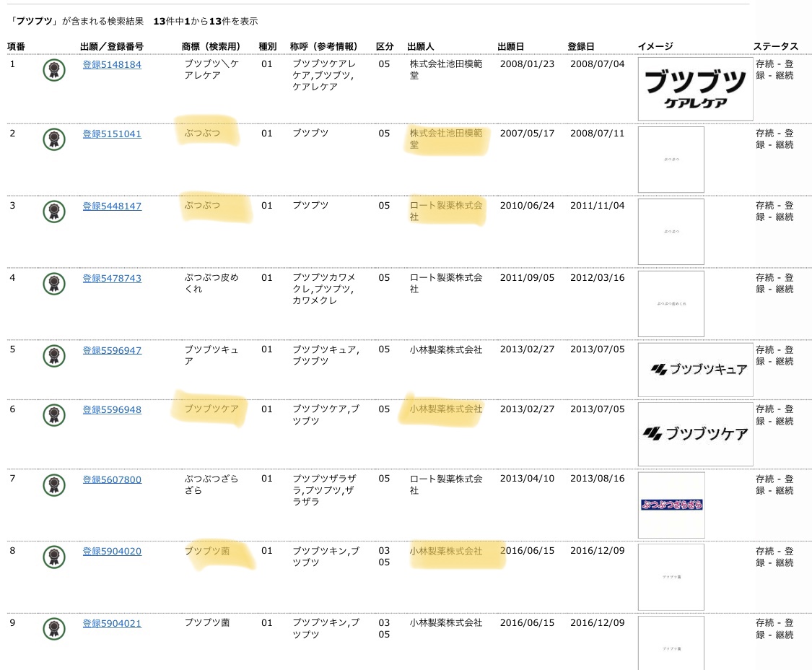Click the ブツブツキュア logo image
This screenshot has width=812, height=670.
click(696, 370)
